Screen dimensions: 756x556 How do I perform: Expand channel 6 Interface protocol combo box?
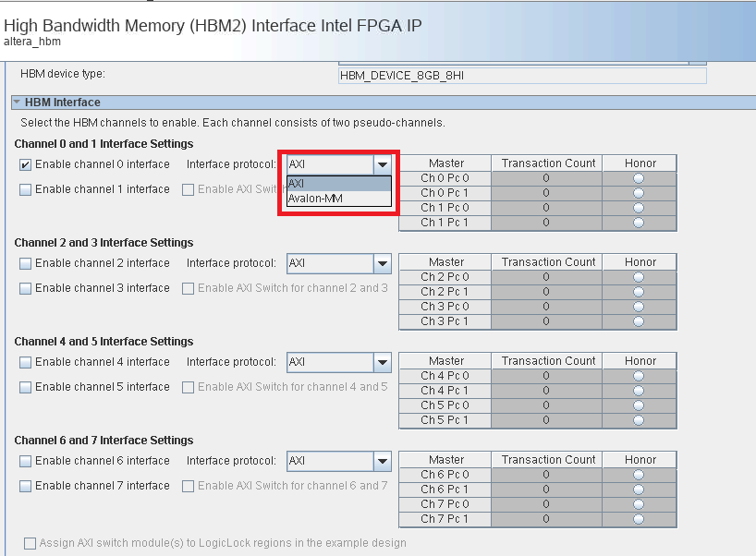[382, 461]
